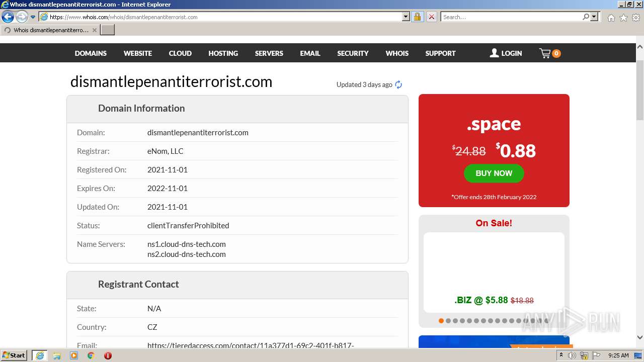Click the page scrollbar up arrow
Image resolution: width=644 pixels, height=362 pixels.
click(639, 47)
